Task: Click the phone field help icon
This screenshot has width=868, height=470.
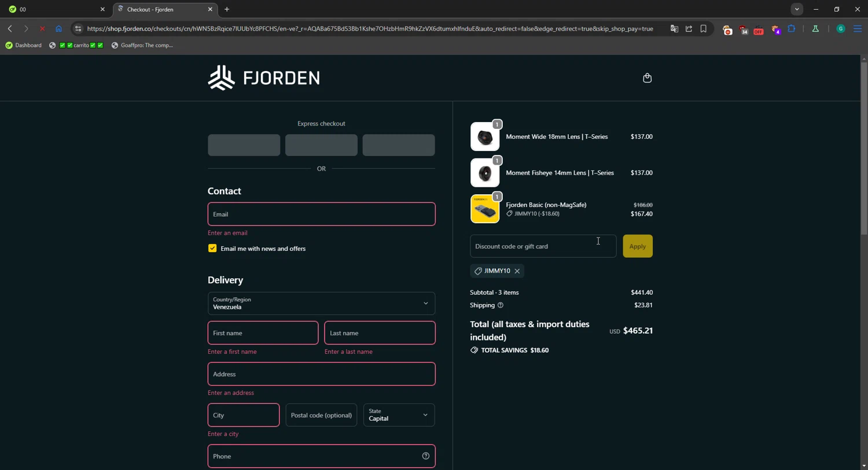Action: pyautogui.click(x=426, y=456)
